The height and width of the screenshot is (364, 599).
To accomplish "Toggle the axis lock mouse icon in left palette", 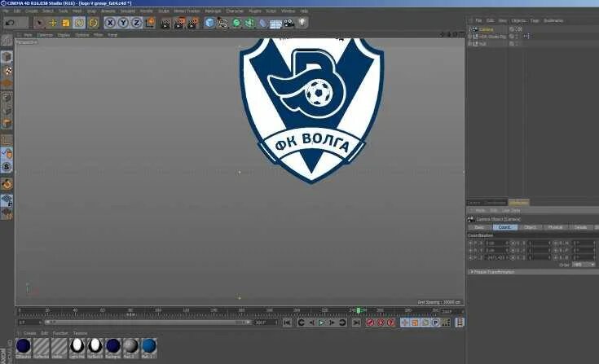I will pyautogui.click(x=7, y=153).
